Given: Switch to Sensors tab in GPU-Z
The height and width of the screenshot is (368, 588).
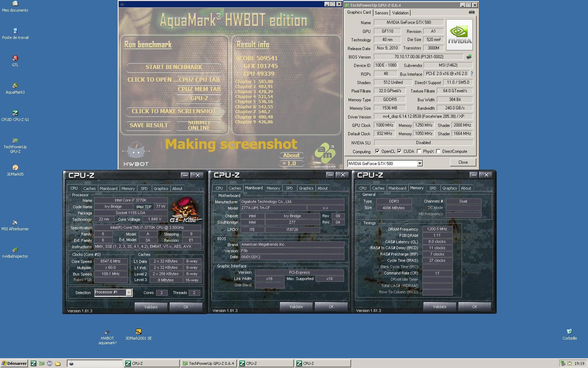Looking at the screenshot, I should click(x=381, y=13).
